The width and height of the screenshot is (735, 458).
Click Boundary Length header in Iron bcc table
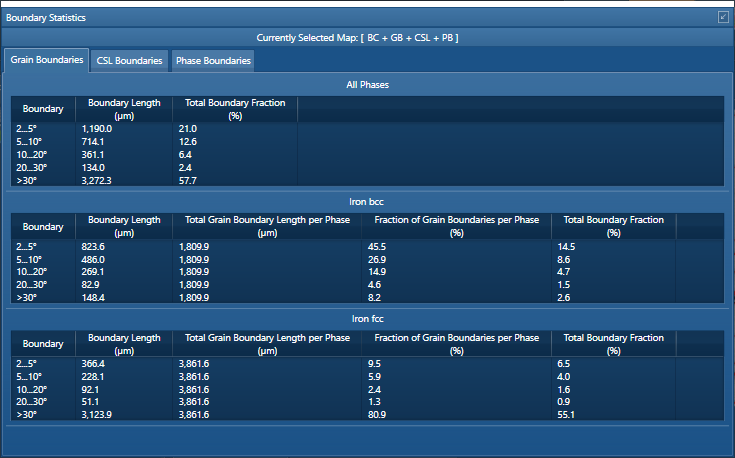click(x=124, y=226)
